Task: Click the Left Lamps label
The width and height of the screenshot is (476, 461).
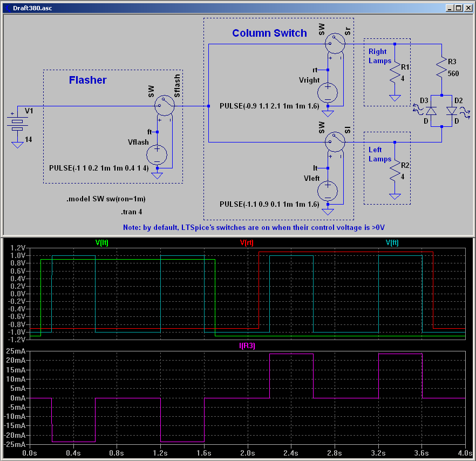Action: (380, 154)
